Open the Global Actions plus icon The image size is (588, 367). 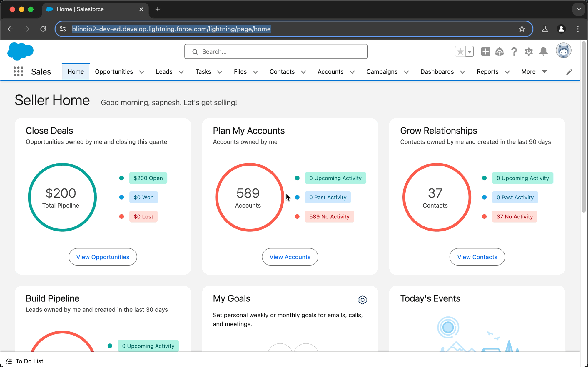point(485,51)
